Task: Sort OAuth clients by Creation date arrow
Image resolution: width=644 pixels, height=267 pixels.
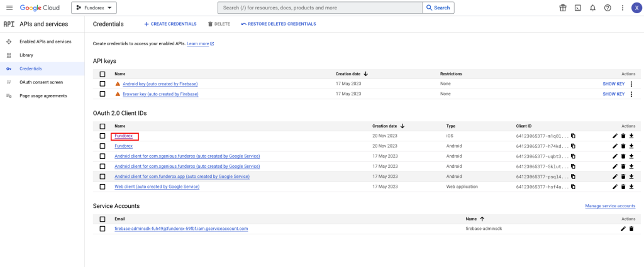Action: (402, 126)
